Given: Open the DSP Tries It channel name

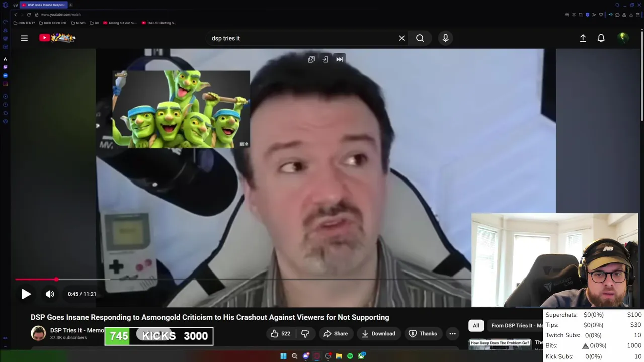Looking at the screenshot, I should pos(76,330).
